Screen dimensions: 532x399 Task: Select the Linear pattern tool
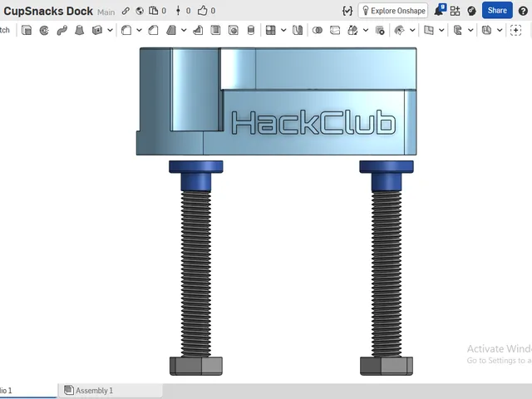click(x=270, y=30)
